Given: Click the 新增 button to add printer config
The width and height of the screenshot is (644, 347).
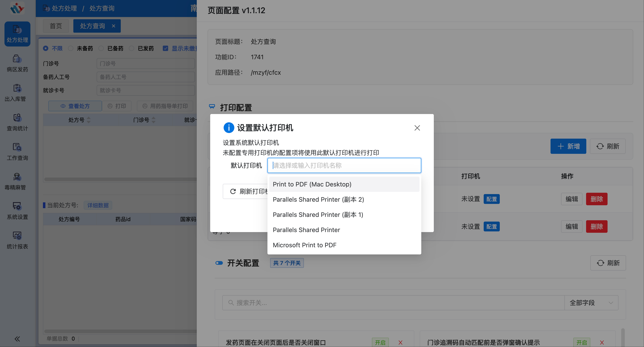Looking at the screenshot, I should [568, 146].
